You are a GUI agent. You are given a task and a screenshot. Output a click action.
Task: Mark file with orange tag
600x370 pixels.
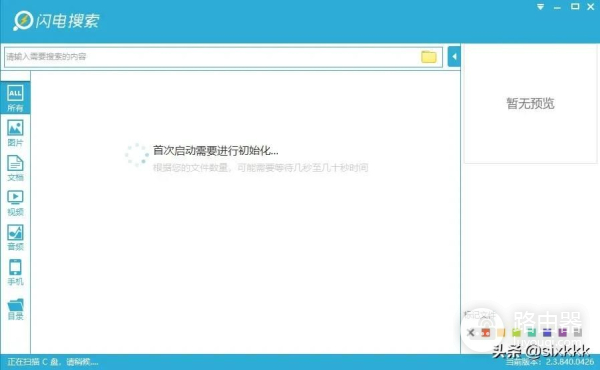[x=501, y=333]
